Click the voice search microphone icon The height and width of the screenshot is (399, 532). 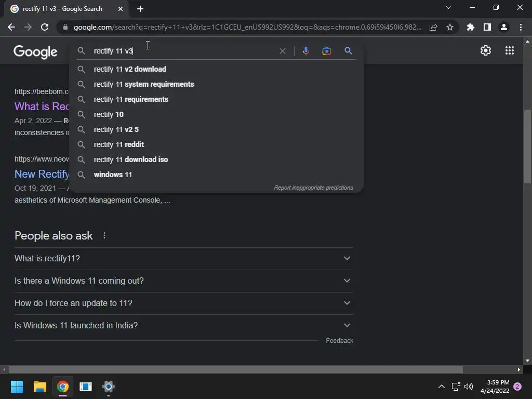pos(305,51)
